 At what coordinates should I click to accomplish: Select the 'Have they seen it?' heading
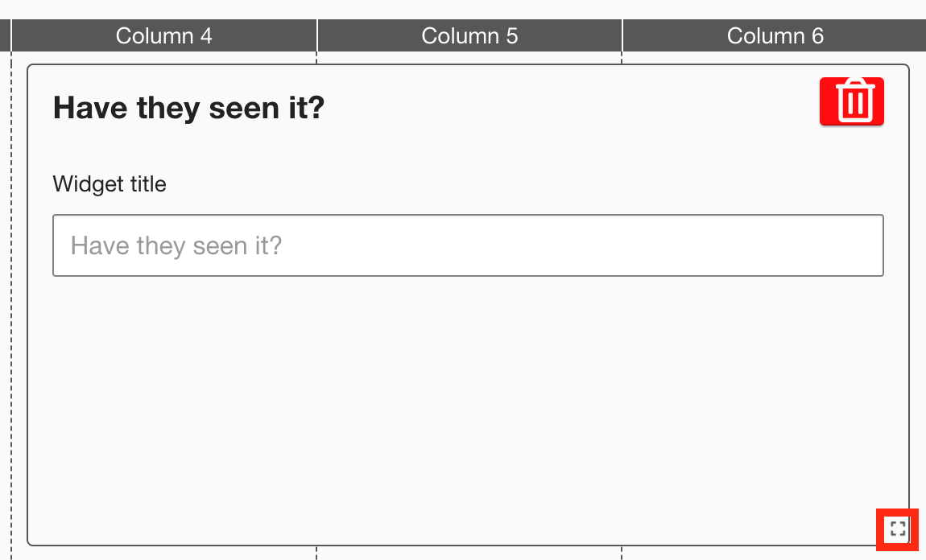188,107
